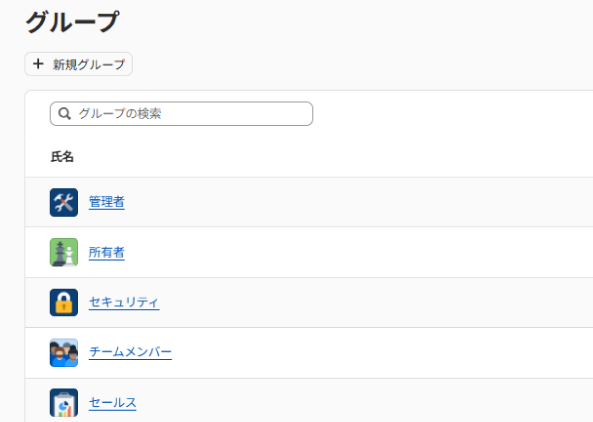Click the 氏名 column header
The height and width of the screenshot is (422, 593).
point(62,157)
